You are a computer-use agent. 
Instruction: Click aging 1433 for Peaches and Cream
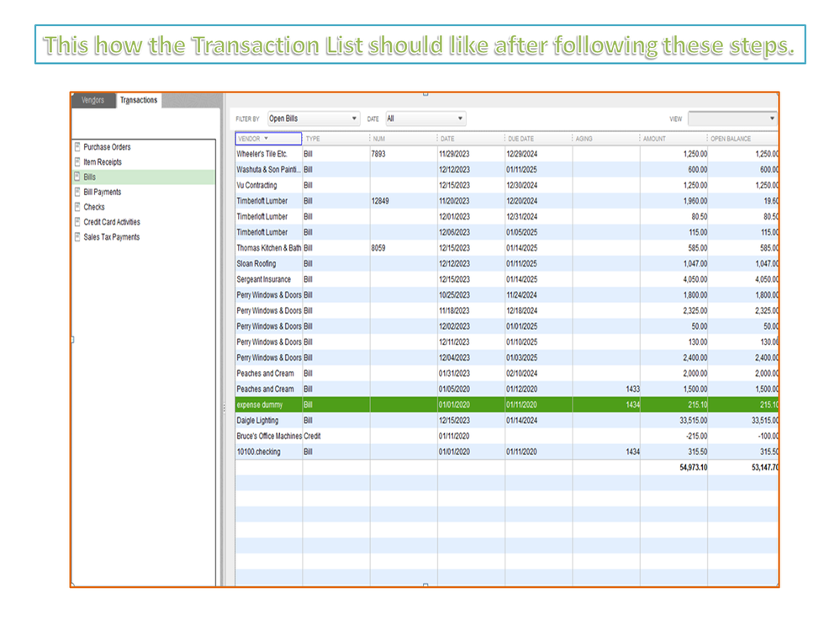tap(632, 389)
